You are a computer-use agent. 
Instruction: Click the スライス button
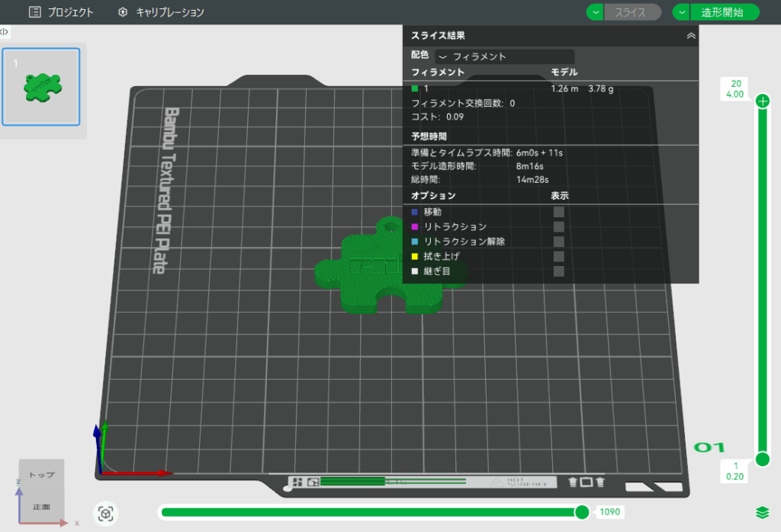pos(631,12)
